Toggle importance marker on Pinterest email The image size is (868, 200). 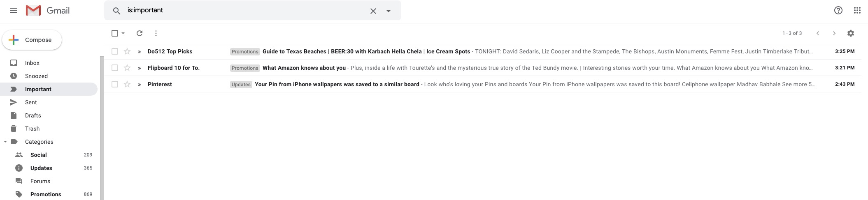(140, 85)
